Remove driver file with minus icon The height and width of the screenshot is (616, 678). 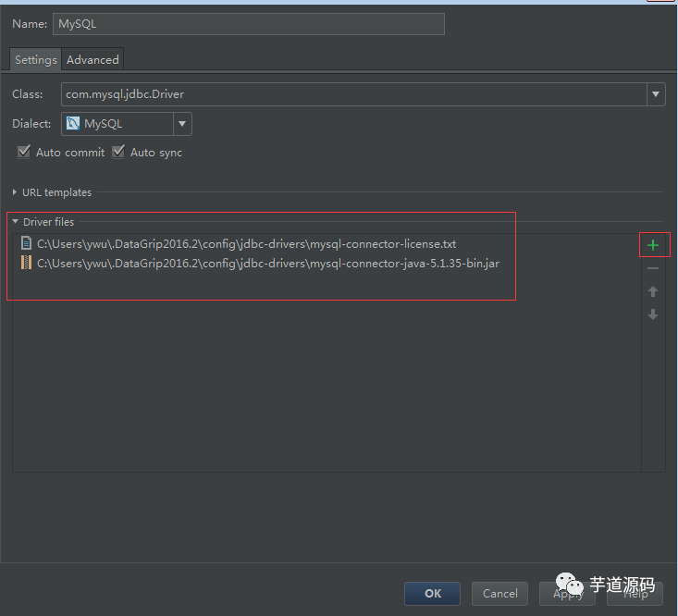652,268
